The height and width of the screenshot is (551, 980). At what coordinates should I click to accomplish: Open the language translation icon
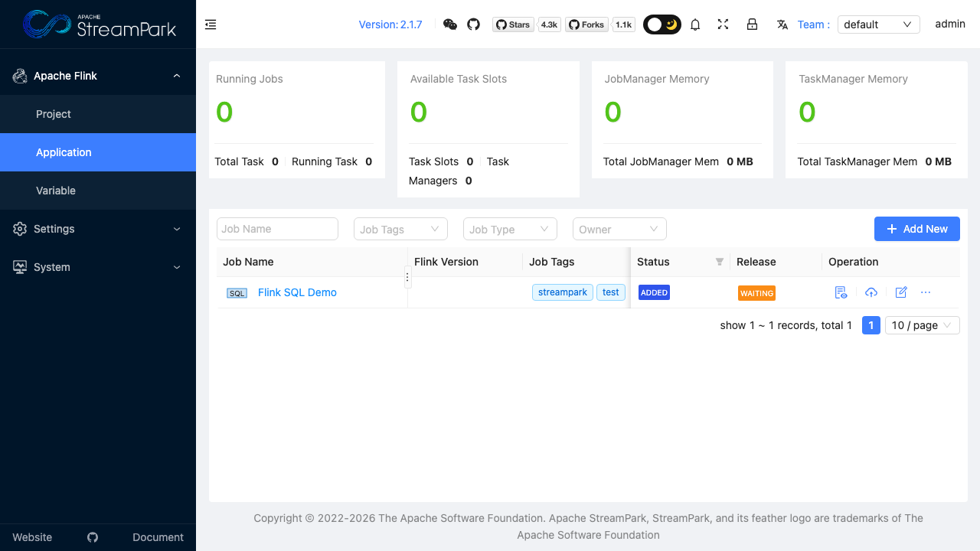[x=782, y=24]
